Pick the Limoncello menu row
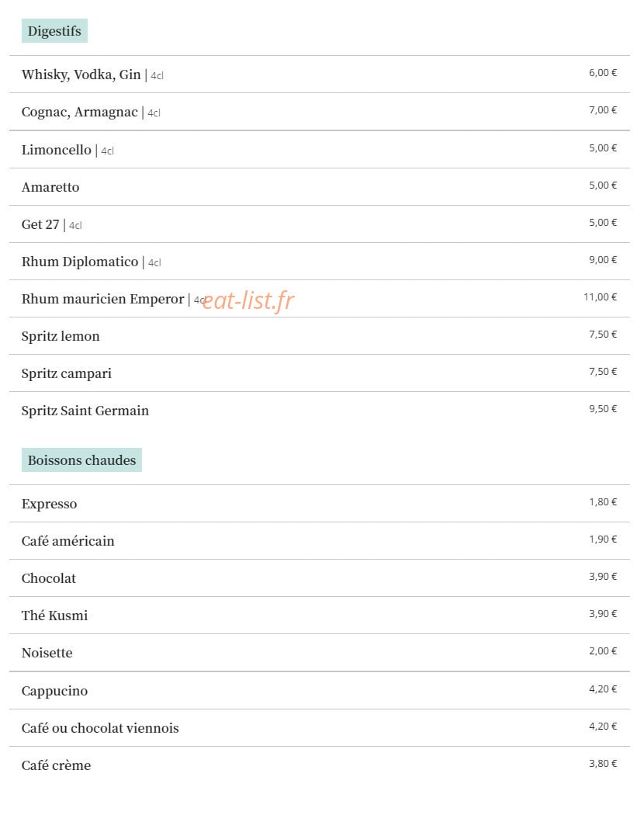The image size is (644, 829). click(x=320, y=150)
